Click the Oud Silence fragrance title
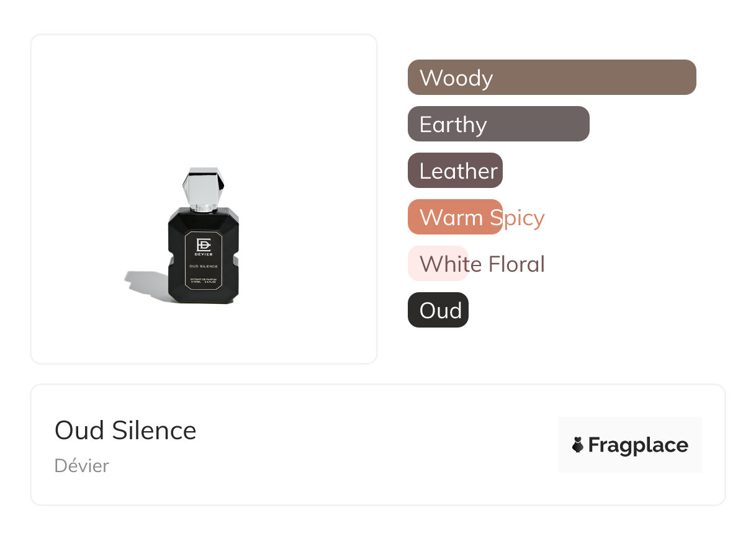This screenshot has width=756, height=536. tap(125, 431)
